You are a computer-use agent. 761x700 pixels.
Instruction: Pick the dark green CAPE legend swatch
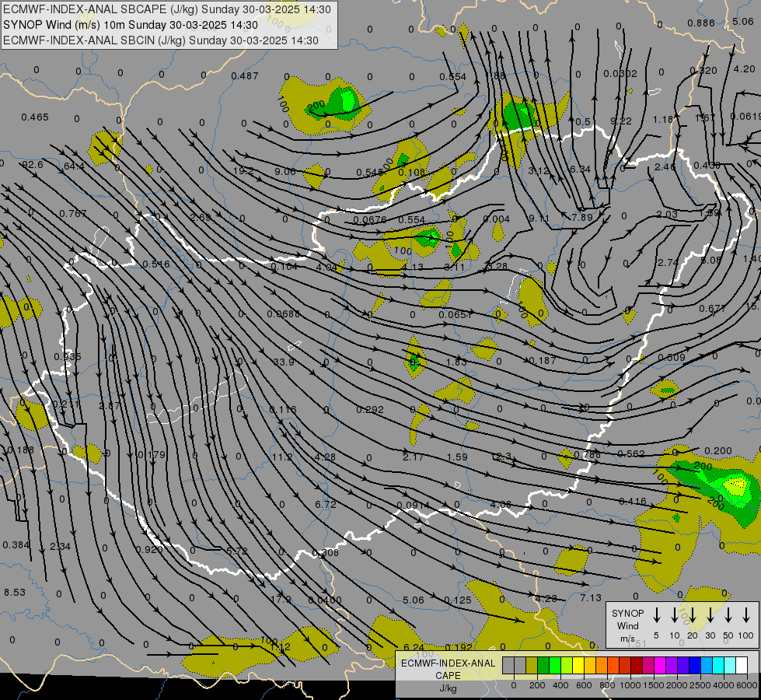click(x=543, y=666)
